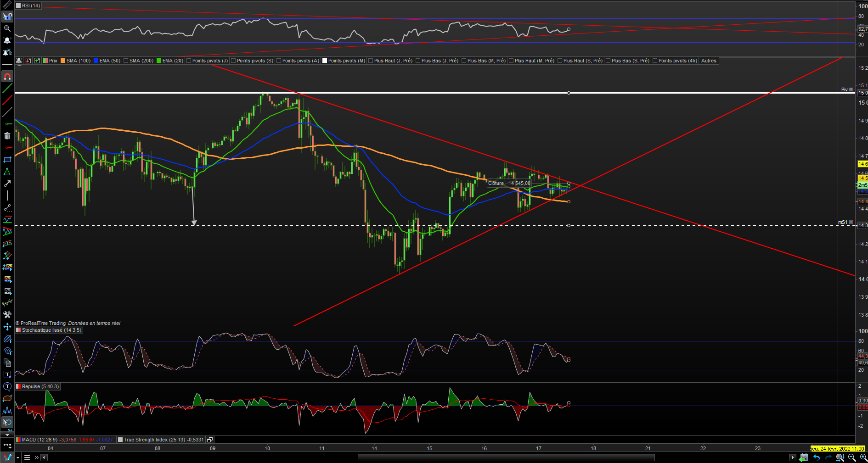The image size is (868, 463).
Task: Select the rectangle drawing tool
Action: [7, 160]
